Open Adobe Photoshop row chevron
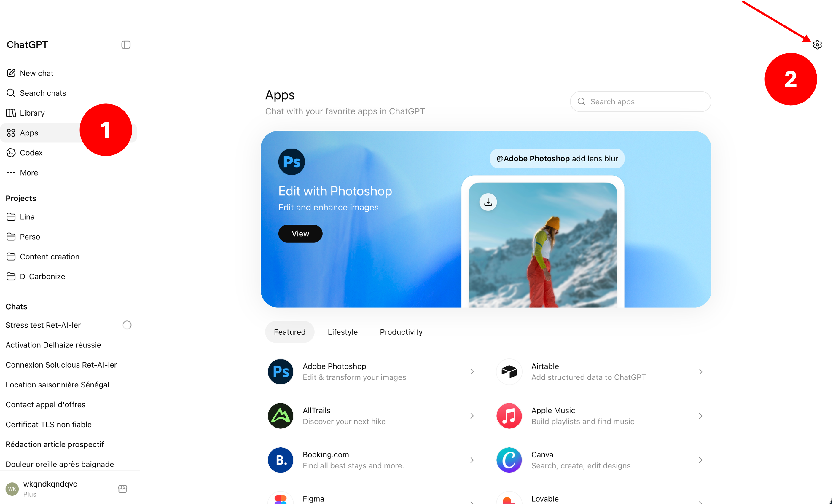Screen dimensions: 833x504 (472, 371)
